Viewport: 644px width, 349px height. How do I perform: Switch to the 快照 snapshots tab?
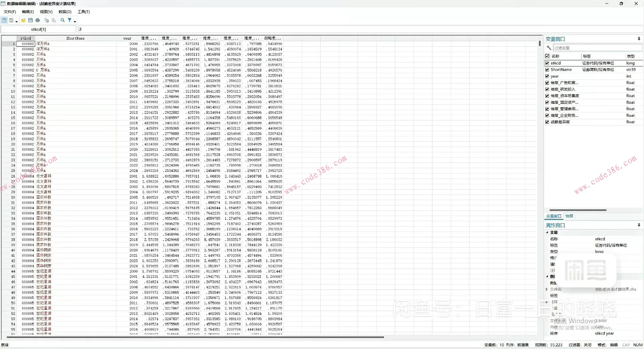click(x=569, y=216)
